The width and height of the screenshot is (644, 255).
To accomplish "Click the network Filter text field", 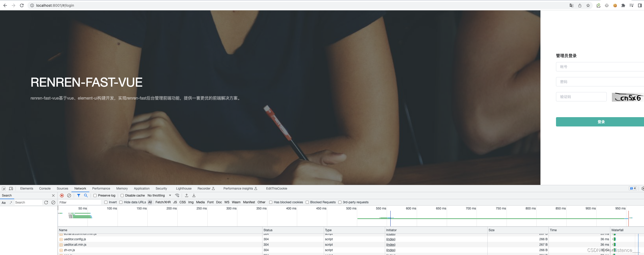I will (79, 202).
